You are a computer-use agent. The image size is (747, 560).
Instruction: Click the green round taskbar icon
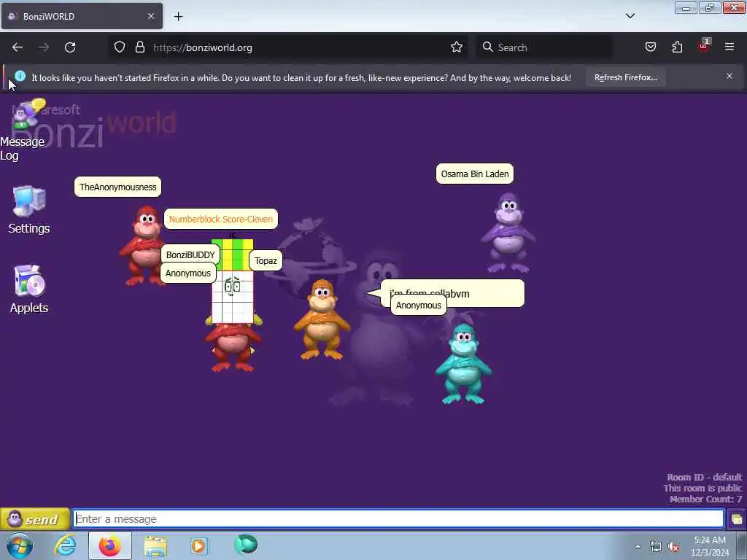[246, 544]
